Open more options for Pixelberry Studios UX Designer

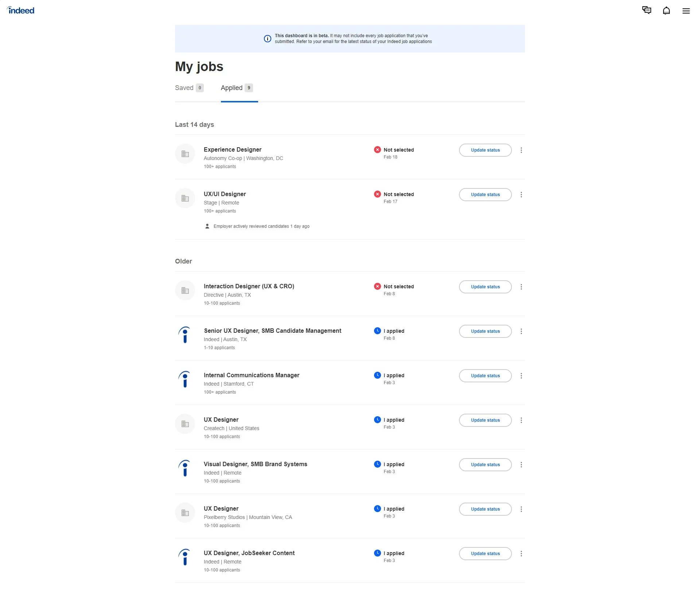coord(521,509)
